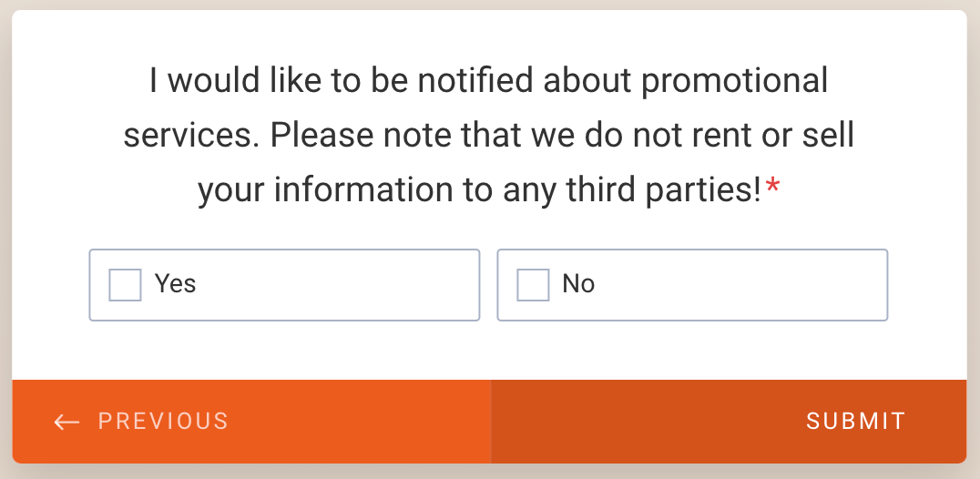
Task: Click the "Yes" label text
Action: tap(176, 284)
